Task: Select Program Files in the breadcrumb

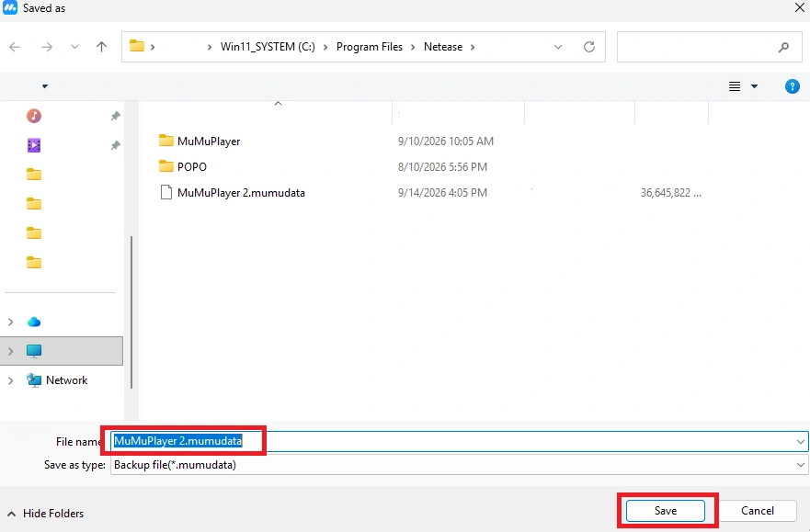Action: pyautogui.click(x=370, y=47)
